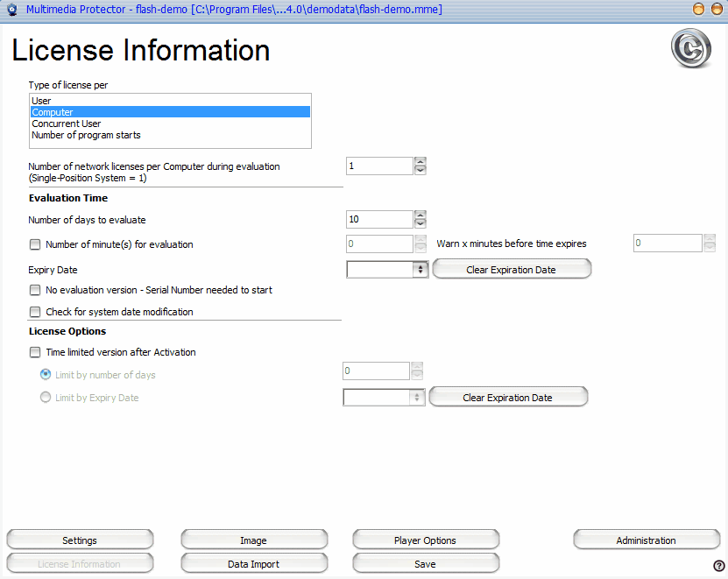Toggle Check for system date modification
Viewport: 728px width, 579px height.
coord(35,312)
